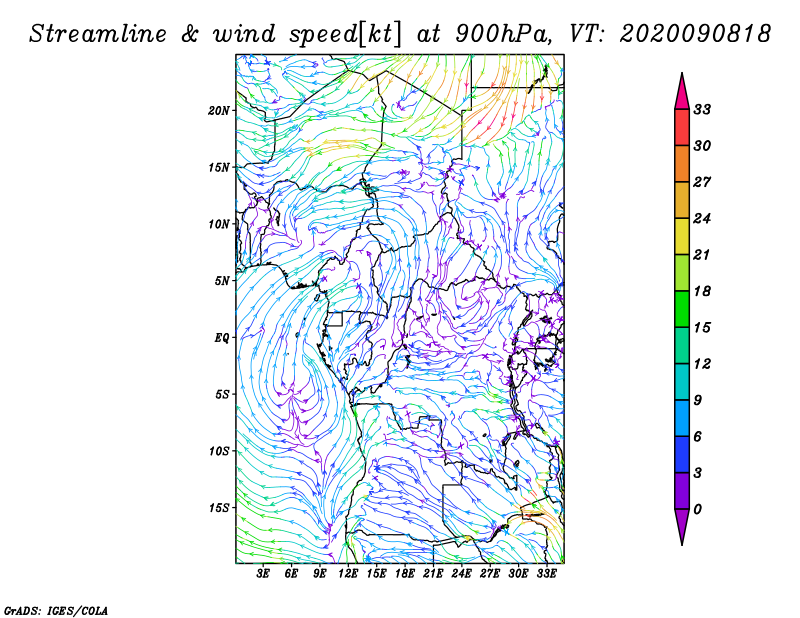Click the colorbar value label '18'
The height and width of the screenshot is (618, 800).
point(702,291)
